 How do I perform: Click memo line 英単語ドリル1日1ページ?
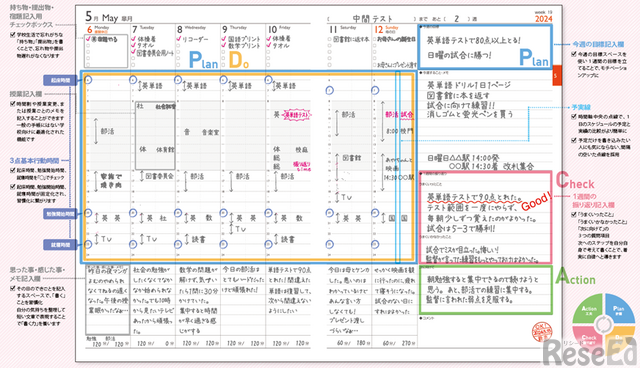point(469,85)
